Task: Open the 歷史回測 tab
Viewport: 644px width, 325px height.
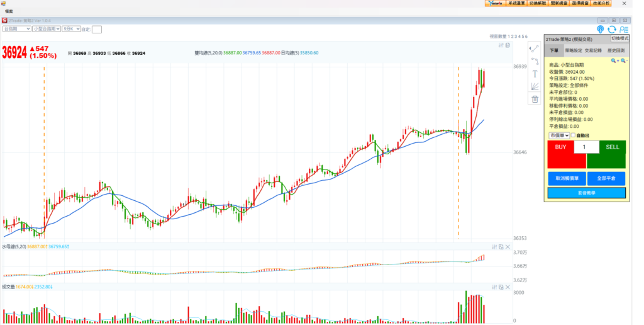Action: tap(616, 50)
